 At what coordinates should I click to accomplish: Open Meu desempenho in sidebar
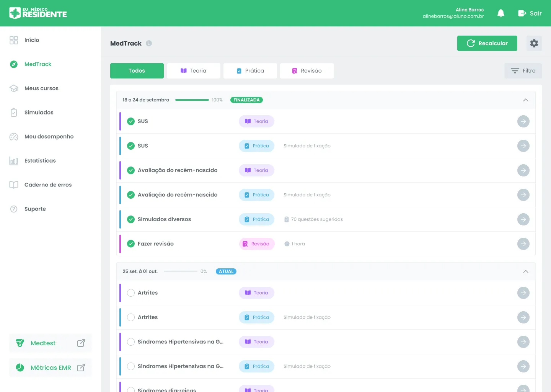[49, 137]
